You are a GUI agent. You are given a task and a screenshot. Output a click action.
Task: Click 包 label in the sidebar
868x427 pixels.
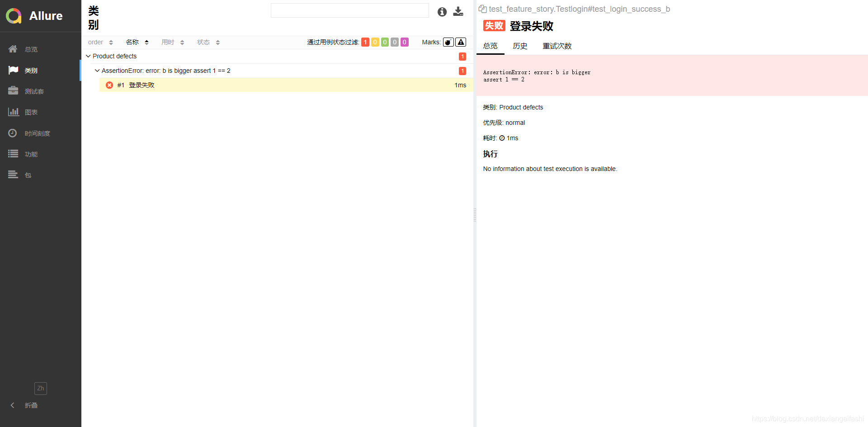[28, 175]
